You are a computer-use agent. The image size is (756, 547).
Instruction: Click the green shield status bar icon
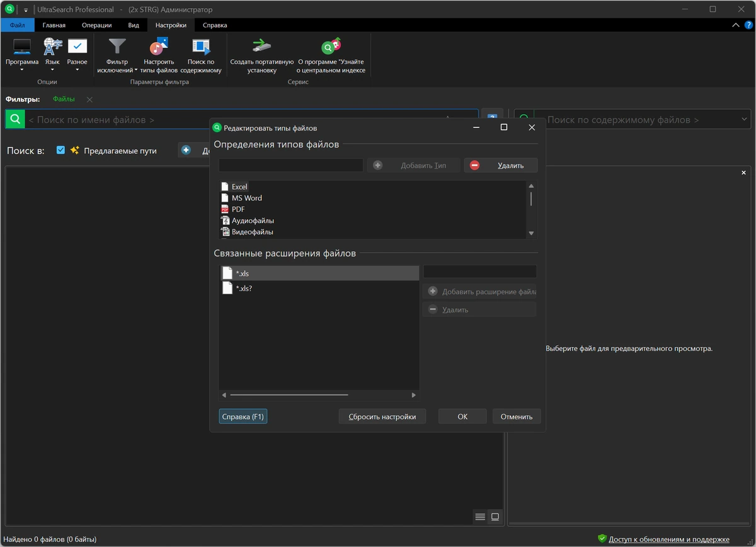(602, 539)
